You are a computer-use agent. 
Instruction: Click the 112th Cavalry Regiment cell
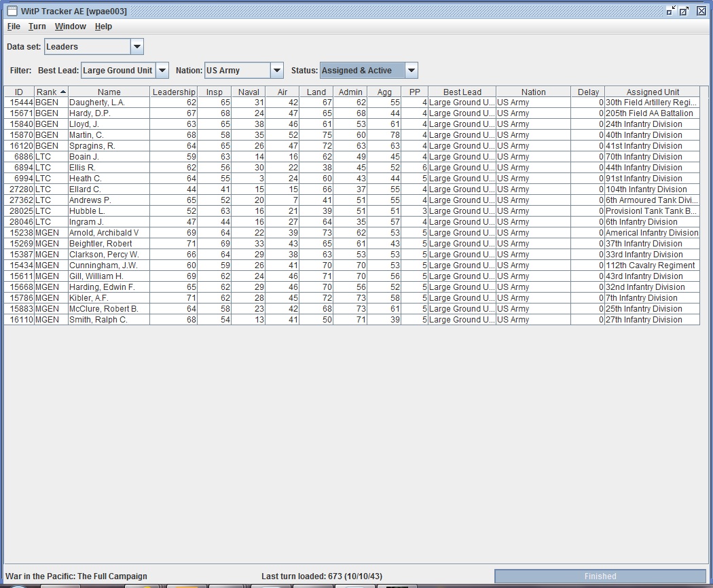click(x=652, y=265)
